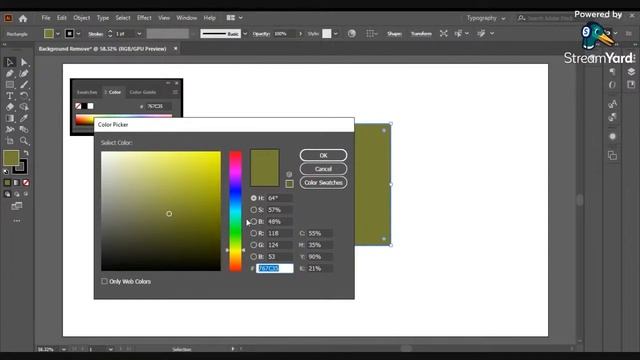Select the B brightness radio button
640x360 pixels.
tap(254, 222)
